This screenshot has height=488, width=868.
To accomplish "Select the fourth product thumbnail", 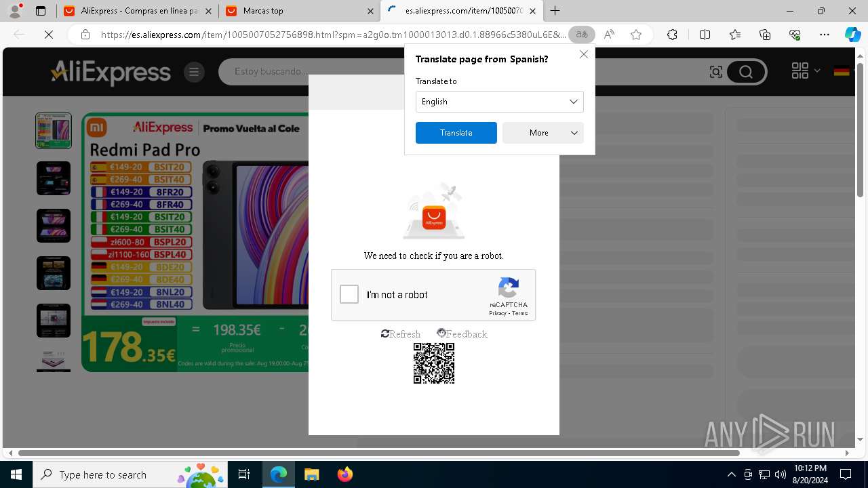I will (x=54, y=273).
